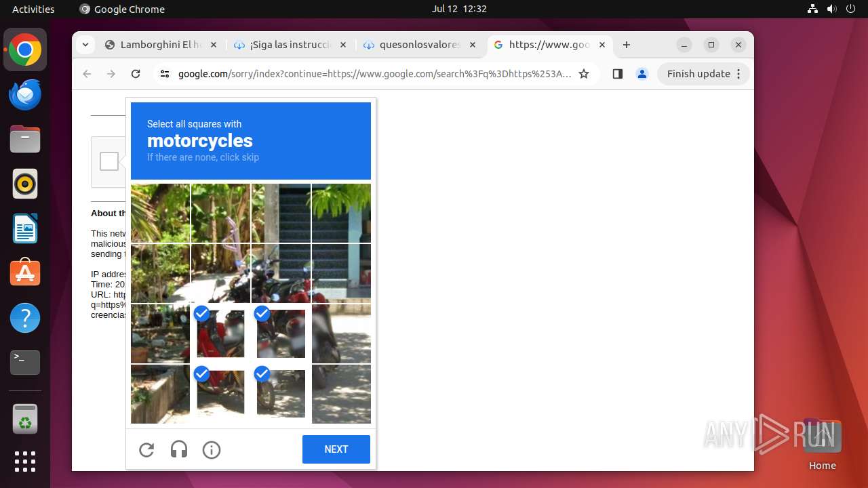Image resolution: width=868 pixels, height=488 pixels.
Task: View site information icon in address bar
Action: tap(165, 74)
